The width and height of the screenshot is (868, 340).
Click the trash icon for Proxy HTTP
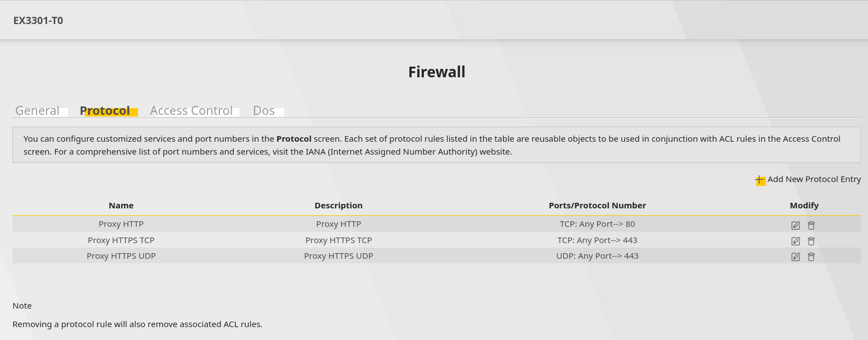pyautogui.click(x=811, y=225)
